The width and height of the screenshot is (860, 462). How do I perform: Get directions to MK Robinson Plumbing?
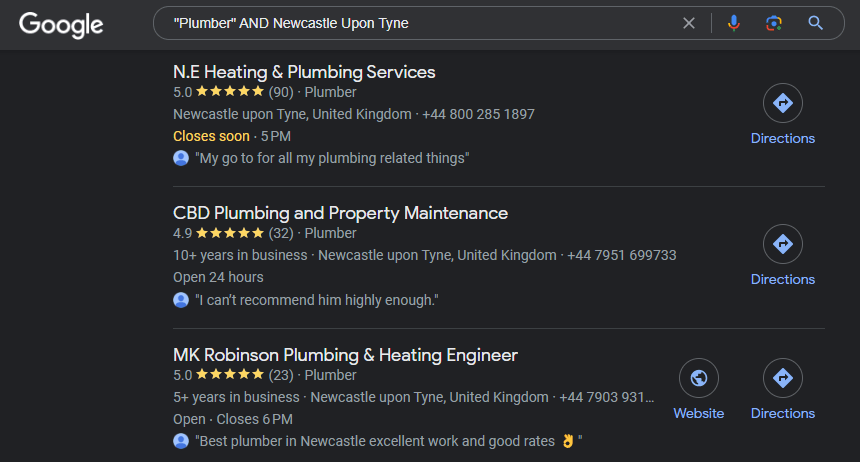pos(783,378)
